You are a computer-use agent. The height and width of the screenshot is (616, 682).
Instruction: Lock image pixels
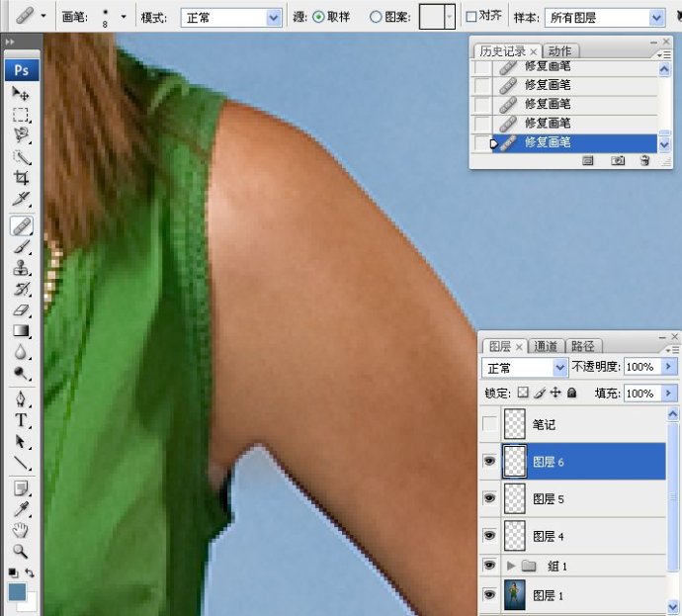click(540, 393)
